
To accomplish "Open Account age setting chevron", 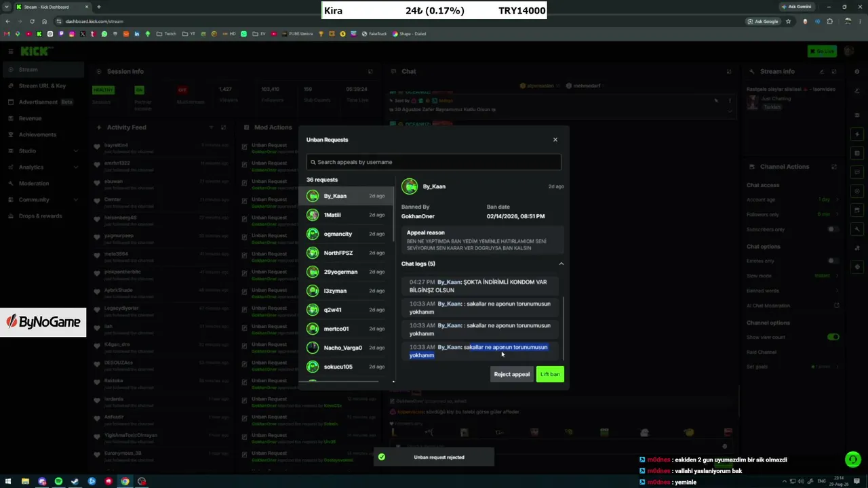I will point(837,200).
